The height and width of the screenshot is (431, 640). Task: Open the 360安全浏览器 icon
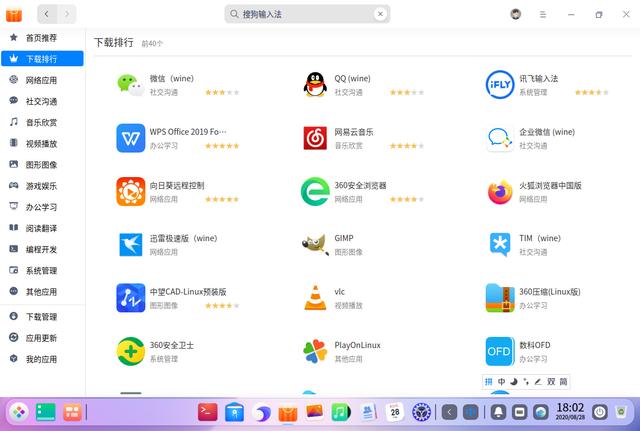pyautogui.click(x=315, y=191)
